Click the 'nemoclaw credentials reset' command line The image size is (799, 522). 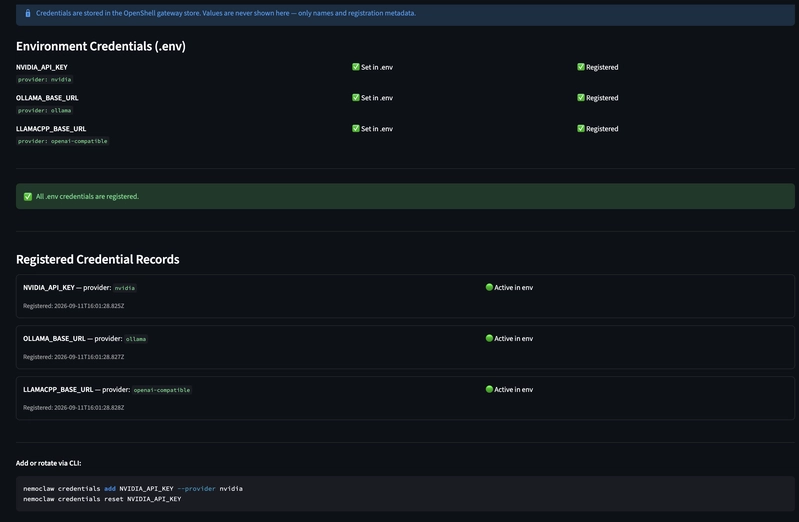pyautogui.click(x=102, y=499)
